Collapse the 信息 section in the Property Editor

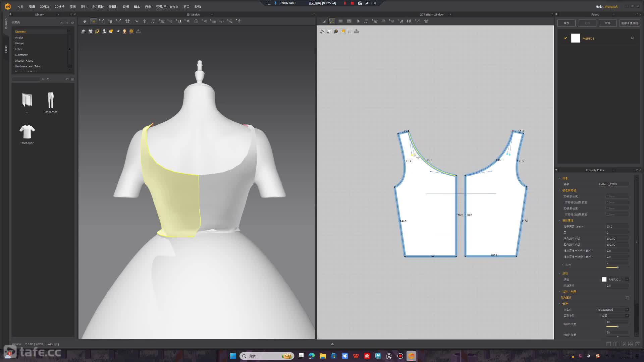559,178
